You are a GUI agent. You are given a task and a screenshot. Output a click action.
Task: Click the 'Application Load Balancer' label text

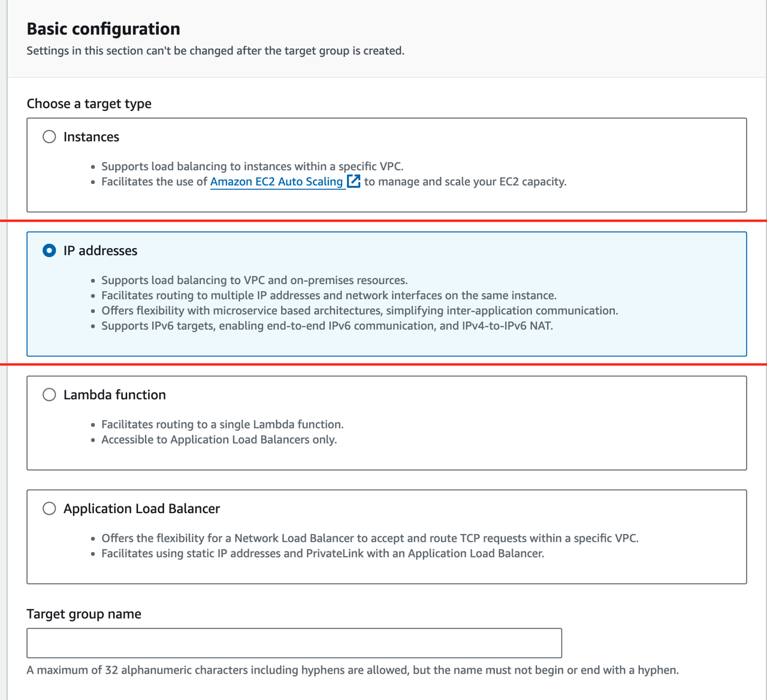tap(141, 508)
